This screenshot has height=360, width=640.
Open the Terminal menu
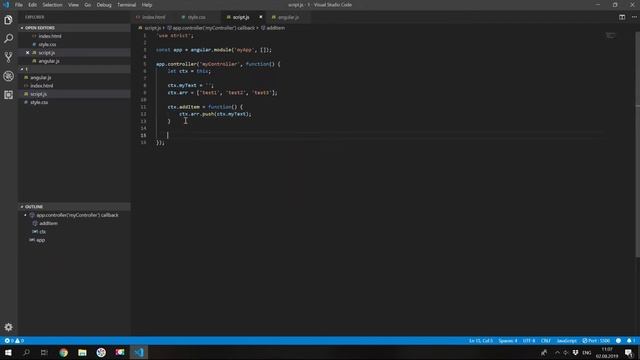pos(127,5)
